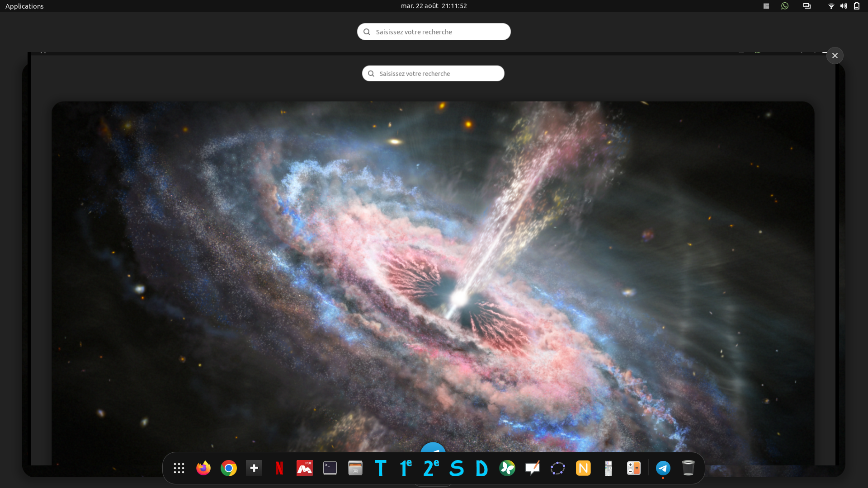Open the battery status menu
Image resolution: width=868 pixels, height=488 pixels.
(x=857, y=6)
